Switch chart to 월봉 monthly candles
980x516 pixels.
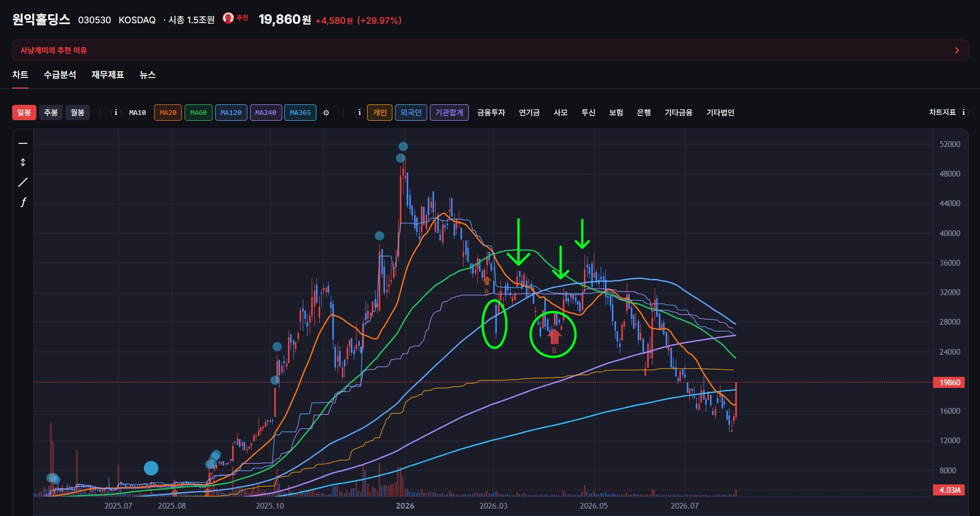(x=78, y=113)
